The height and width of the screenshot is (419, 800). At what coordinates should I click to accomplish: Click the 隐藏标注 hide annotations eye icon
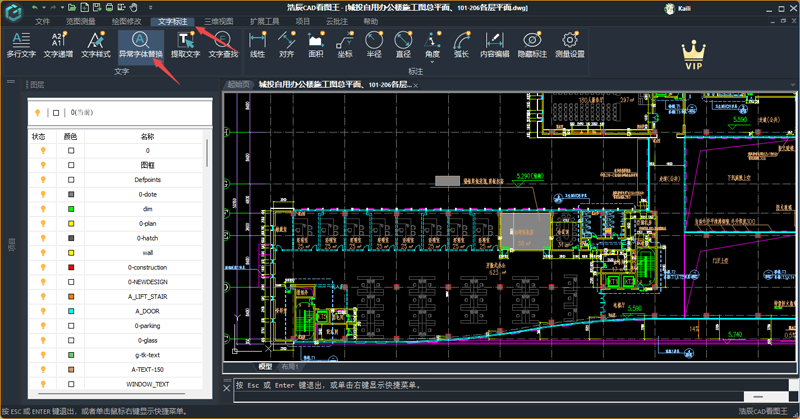531,41
